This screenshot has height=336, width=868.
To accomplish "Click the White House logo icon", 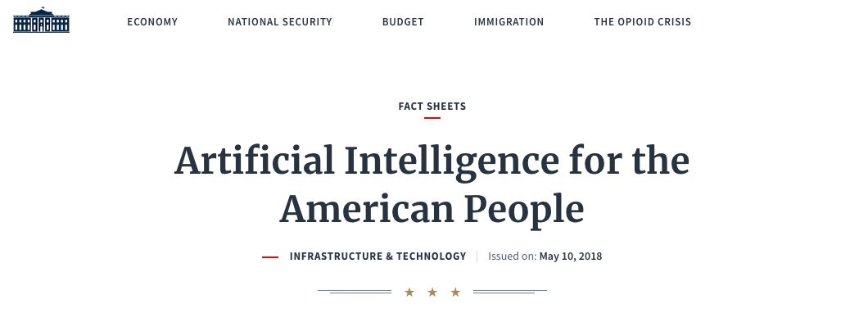I will click(41, 20).
